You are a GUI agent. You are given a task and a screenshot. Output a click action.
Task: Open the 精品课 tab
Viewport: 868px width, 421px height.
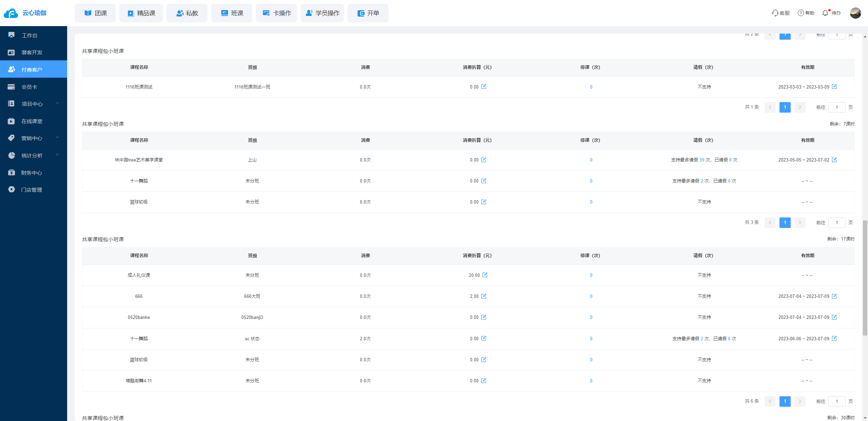[x=141, y=13]
